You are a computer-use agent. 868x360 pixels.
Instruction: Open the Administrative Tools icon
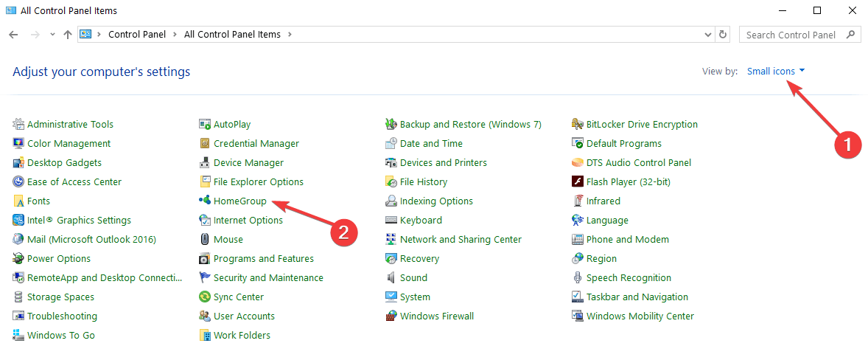[18, 124]
